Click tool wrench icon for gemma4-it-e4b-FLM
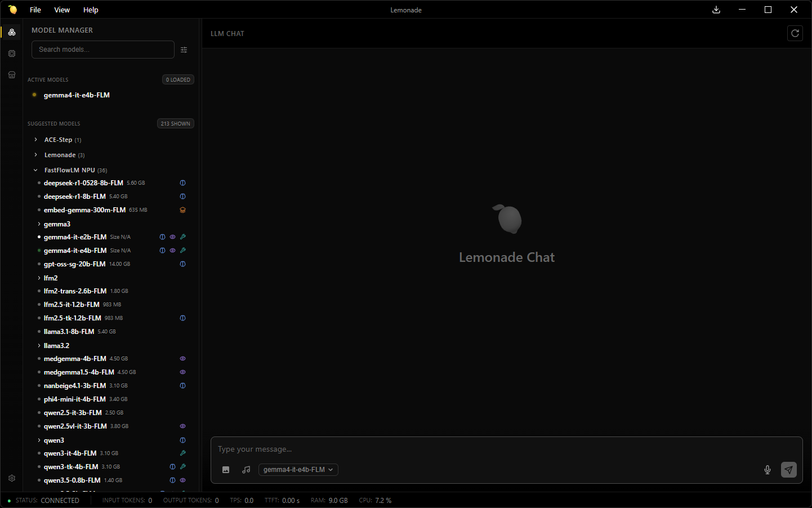 (183, 251)
